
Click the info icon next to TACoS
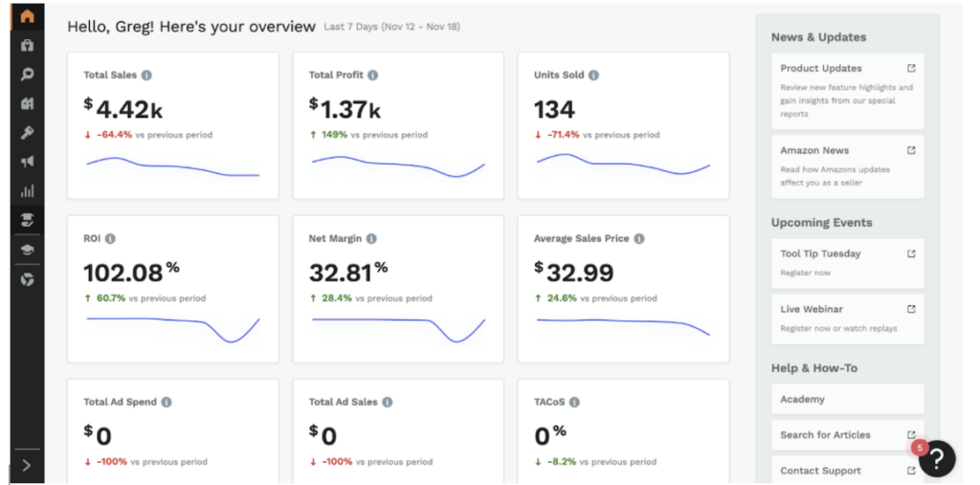click(574, 403)
